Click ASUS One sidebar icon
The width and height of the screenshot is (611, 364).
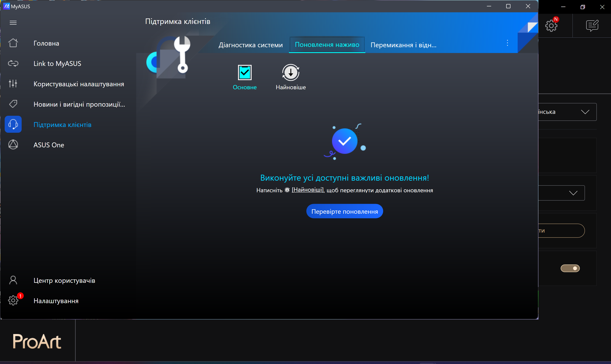click(x=13, y=145)
